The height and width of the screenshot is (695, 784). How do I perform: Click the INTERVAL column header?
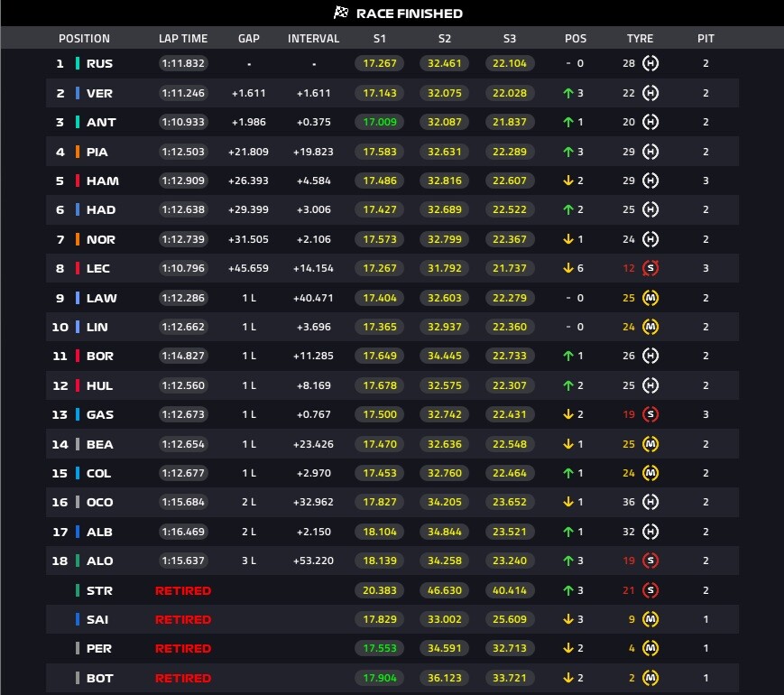[313, 39]
